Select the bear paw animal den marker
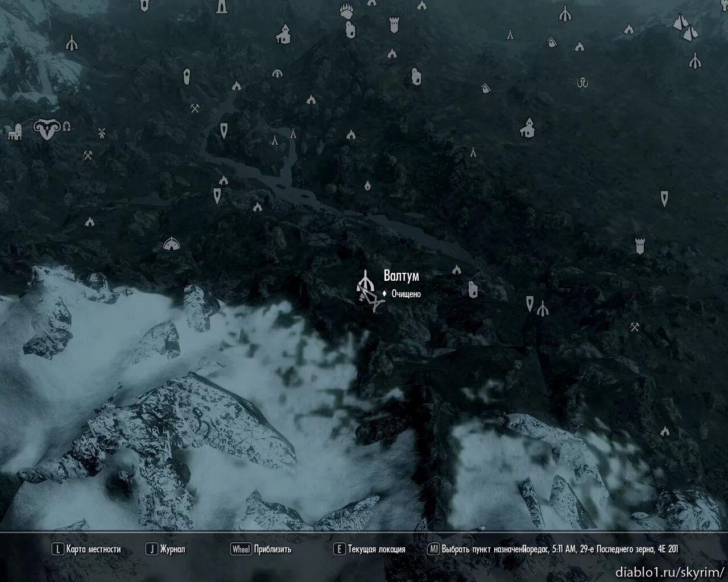728x582 pixels. 348,10
